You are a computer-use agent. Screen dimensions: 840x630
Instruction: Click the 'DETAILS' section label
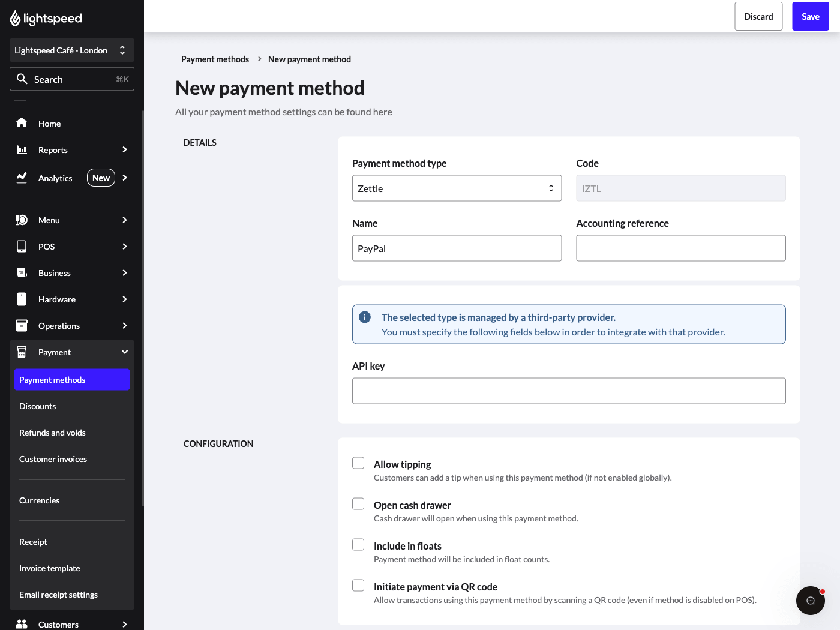(x=200, y=143)
